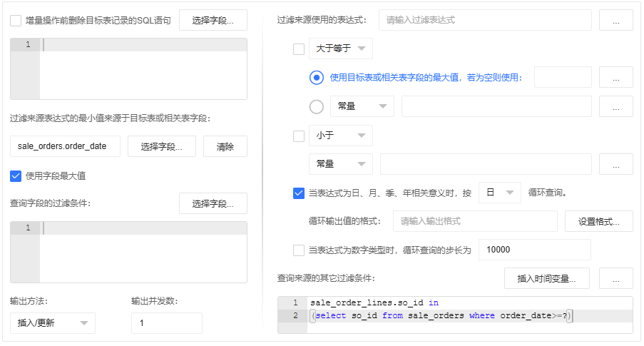Viewport: 644px width, 346px height.
Task: Click the value input below 小于 row
Action: coord(486,164)
